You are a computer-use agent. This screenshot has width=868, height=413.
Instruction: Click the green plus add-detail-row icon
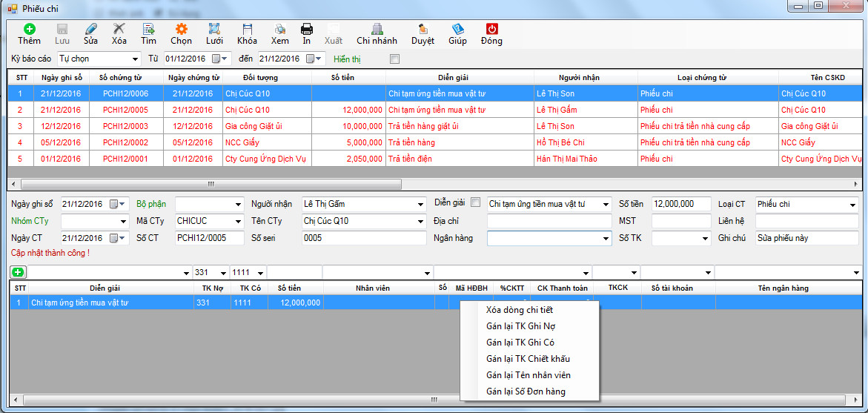tap(19, 272)
